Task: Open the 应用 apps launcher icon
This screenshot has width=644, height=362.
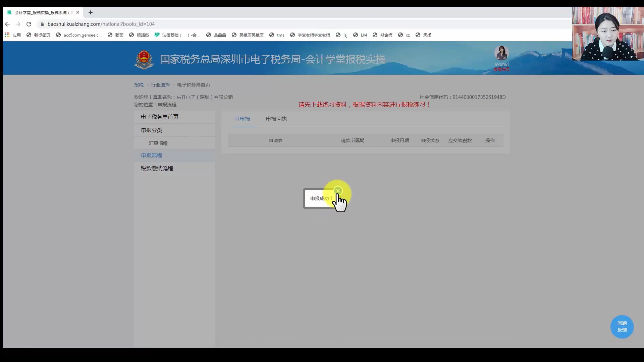Action: (x=7, y=35)
